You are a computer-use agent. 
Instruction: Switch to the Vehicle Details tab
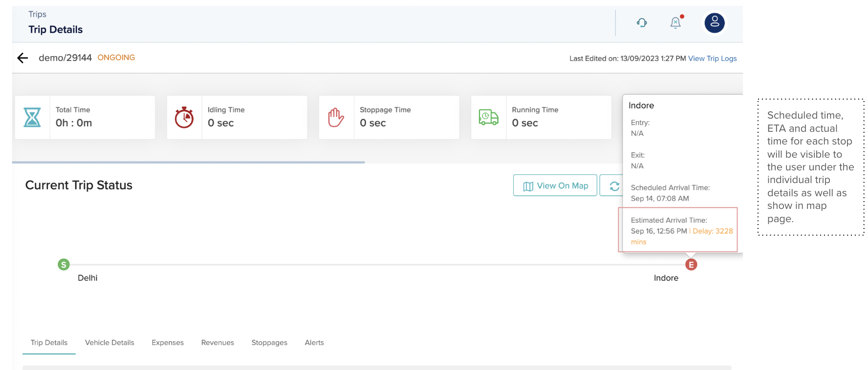(x=109, y=343)
